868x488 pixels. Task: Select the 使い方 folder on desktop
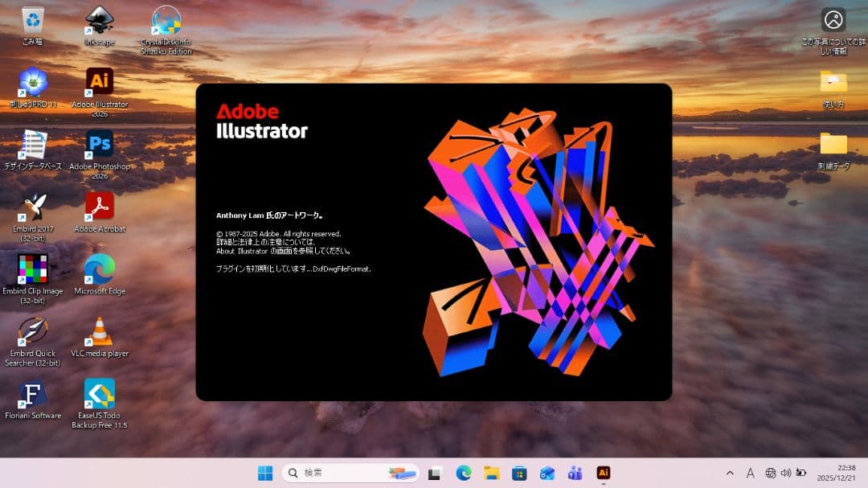[833, 82]
